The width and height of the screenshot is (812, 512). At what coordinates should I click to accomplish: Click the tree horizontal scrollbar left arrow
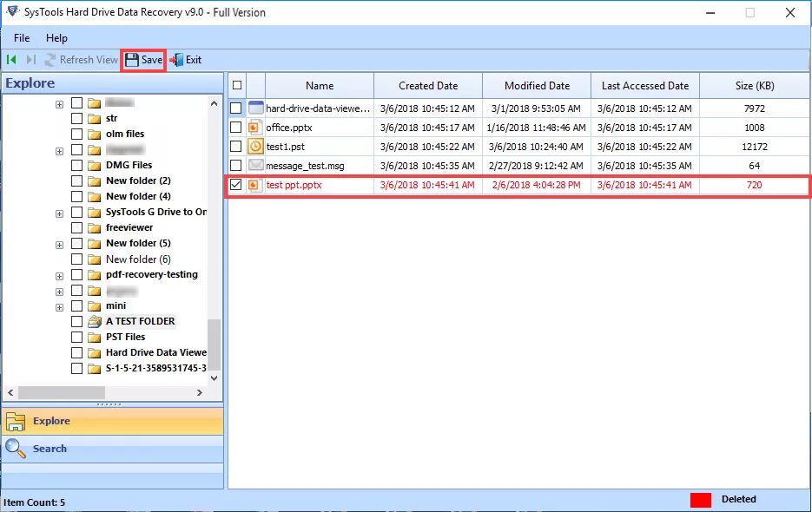pyautogui.click(x=11, y=393)
